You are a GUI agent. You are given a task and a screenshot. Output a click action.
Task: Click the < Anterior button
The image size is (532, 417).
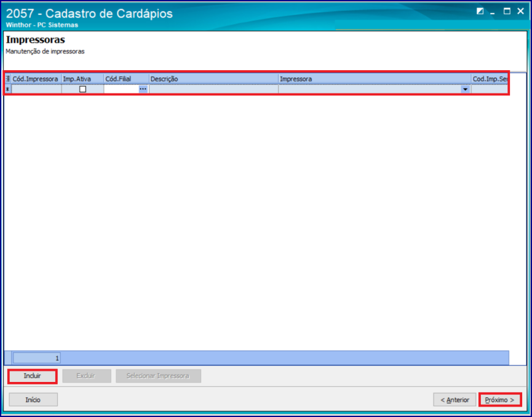(x=455, y=400)
